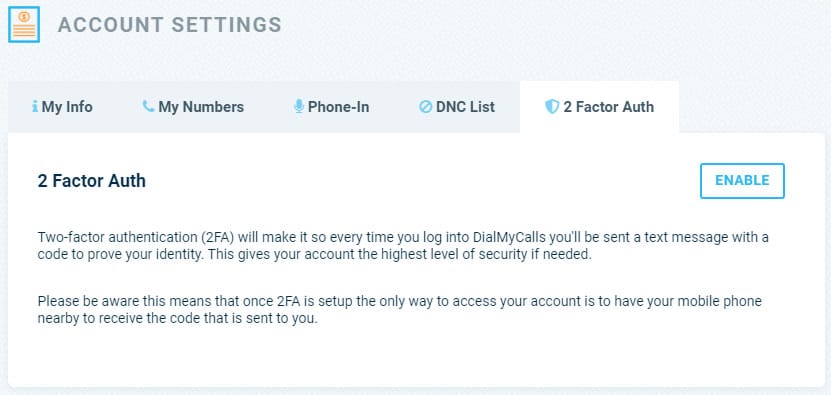The height and width of the screenshot is (395, 831).
Task: Click the shield icon beside 2 Factor Auth
Action: tap(552, 107)
